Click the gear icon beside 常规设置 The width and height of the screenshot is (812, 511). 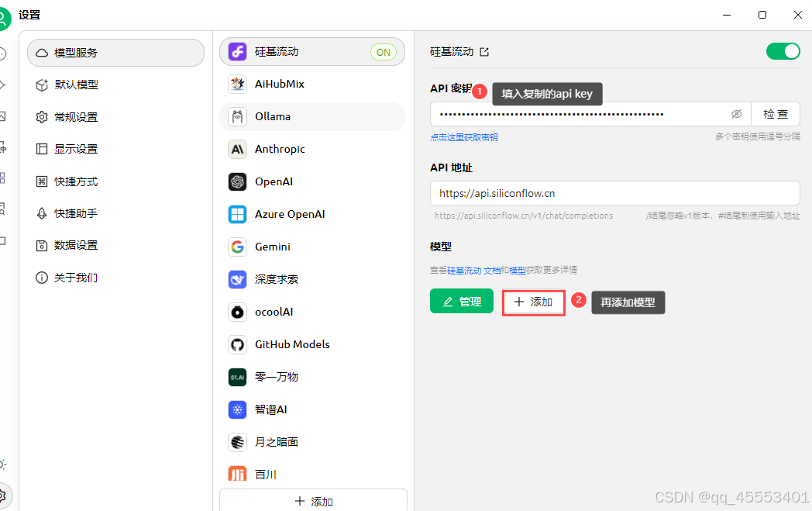point(42,117)
